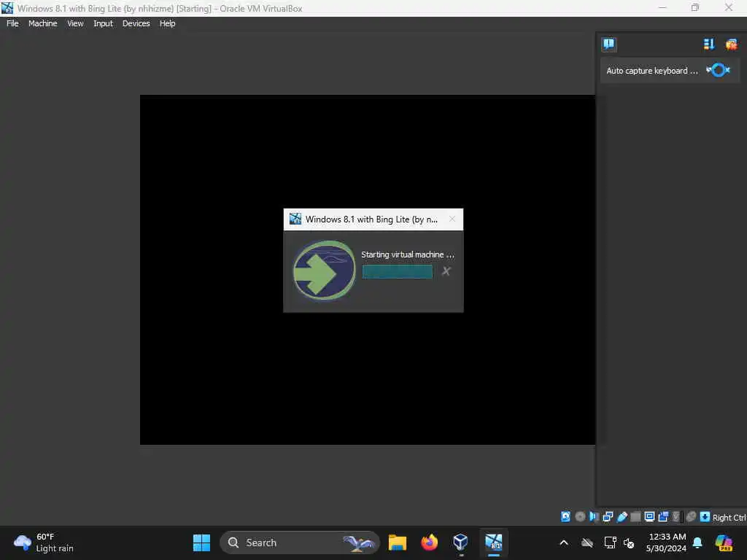Click the optical disk status icon
This screenshot has width=747, height=560.
580,517
